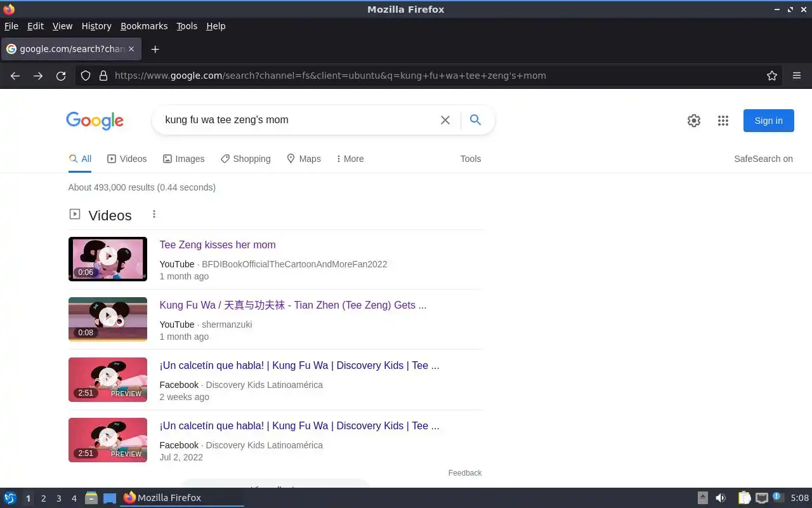Open the search Tools options
812x508 pixels.
coord(471,159)
